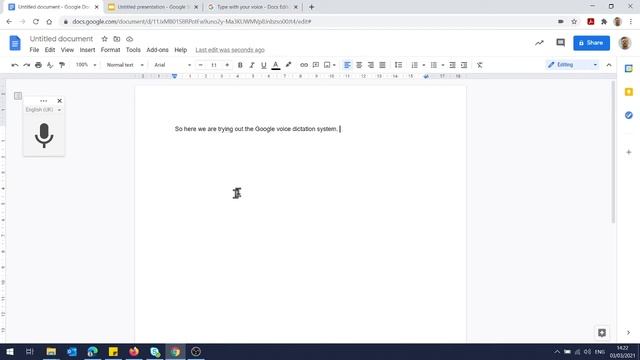The width and height of the screenshot is (640, 360).
Task: Insert a link from toolbar
Action: 304,65
